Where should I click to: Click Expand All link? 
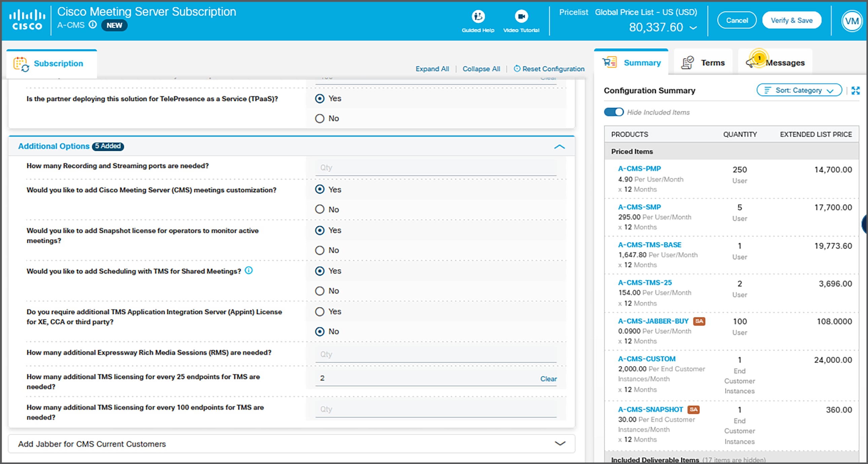432,69
